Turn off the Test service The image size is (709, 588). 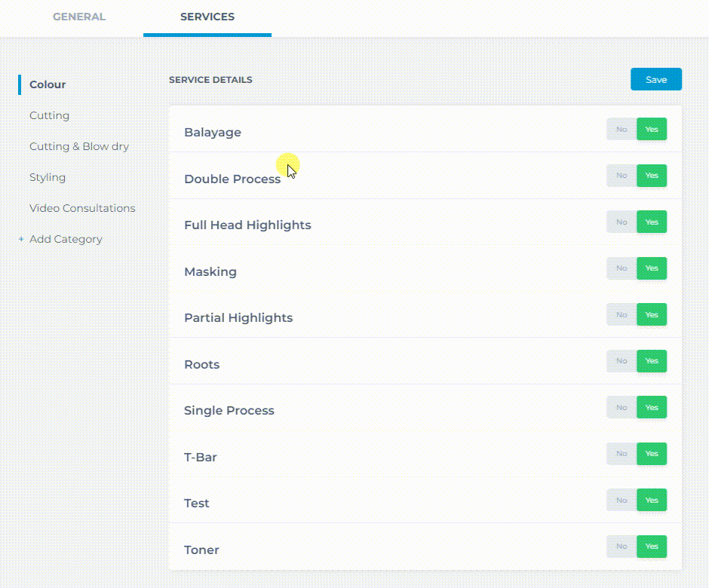point(622,500)
